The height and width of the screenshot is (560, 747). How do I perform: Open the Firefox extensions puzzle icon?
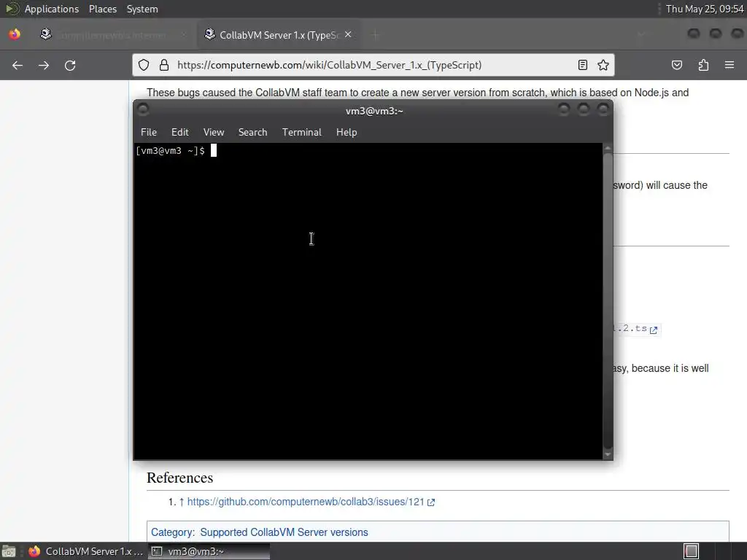pos(703,65)
